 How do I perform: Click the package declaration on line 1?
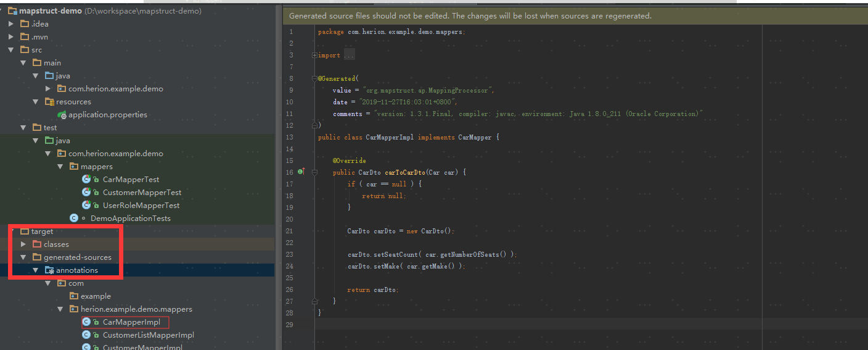(391, 31)
